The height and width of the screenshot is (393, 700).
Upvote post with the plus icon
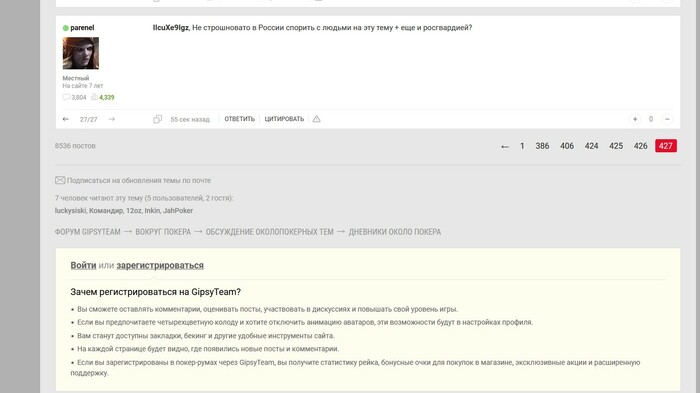coord(635,119)
